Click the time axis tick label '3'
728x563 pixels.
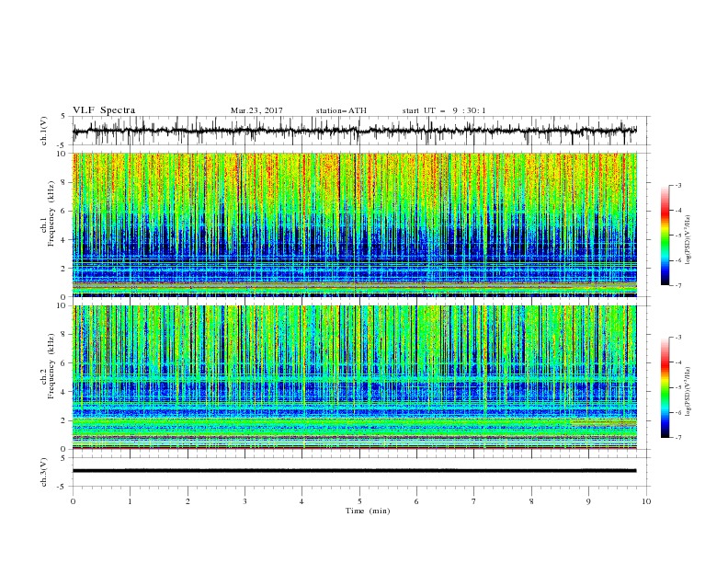[x=245, y=501]
